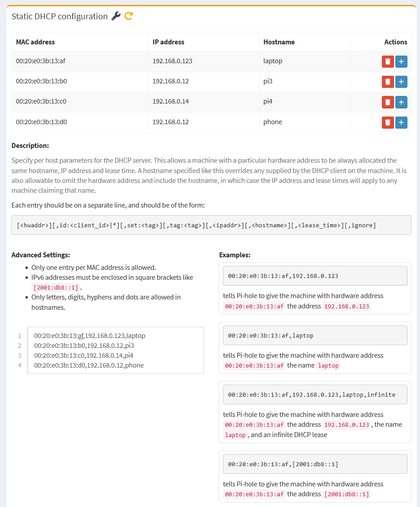Click the plus button in the laptop row
Viewport: 420px width, 507px height.
[x=401, y=61]
